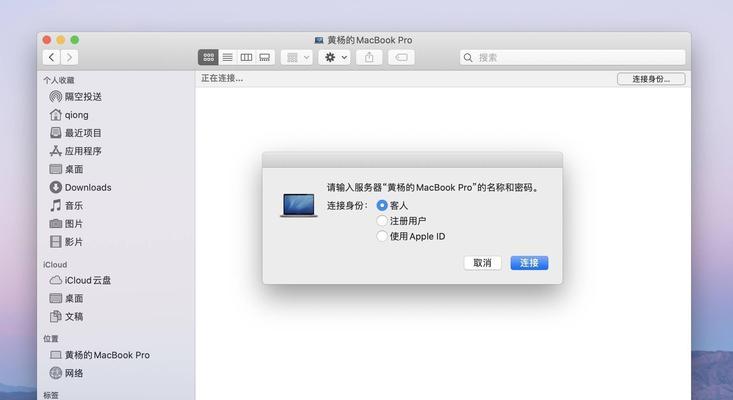Image resolution: width=733 pixels, height=400 pixels.
Task: Click the share toolbar icon
Action: (x=369, y=57)
